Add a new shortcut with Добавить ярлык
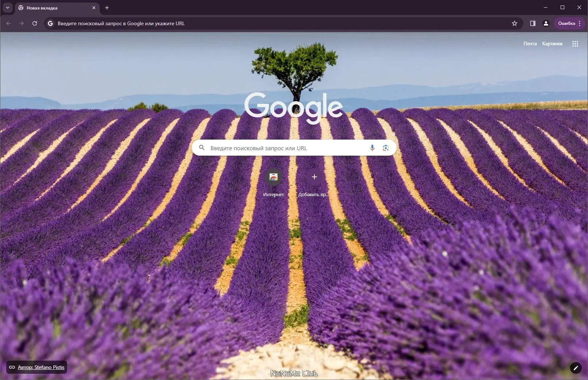Viewport: 588px width, 380px height. (x=314, y=183)
